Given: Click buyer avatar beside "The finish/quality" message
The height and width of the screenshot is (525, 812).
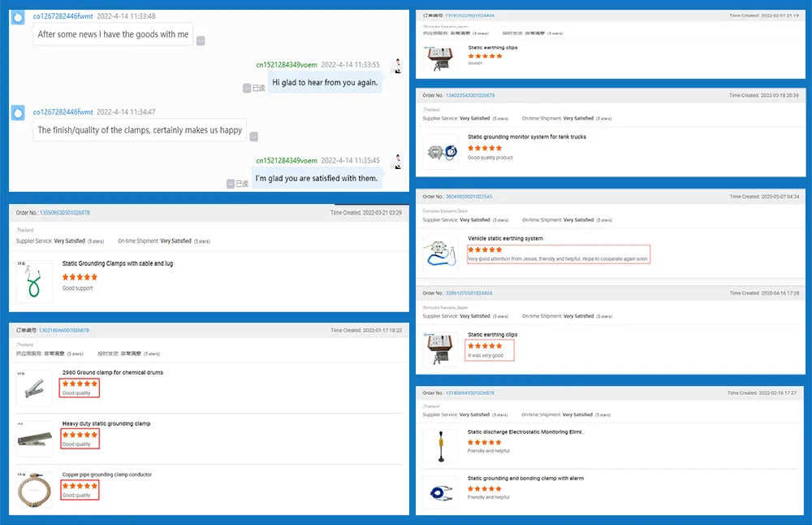Looking at the screenshot, I should 18,113.
